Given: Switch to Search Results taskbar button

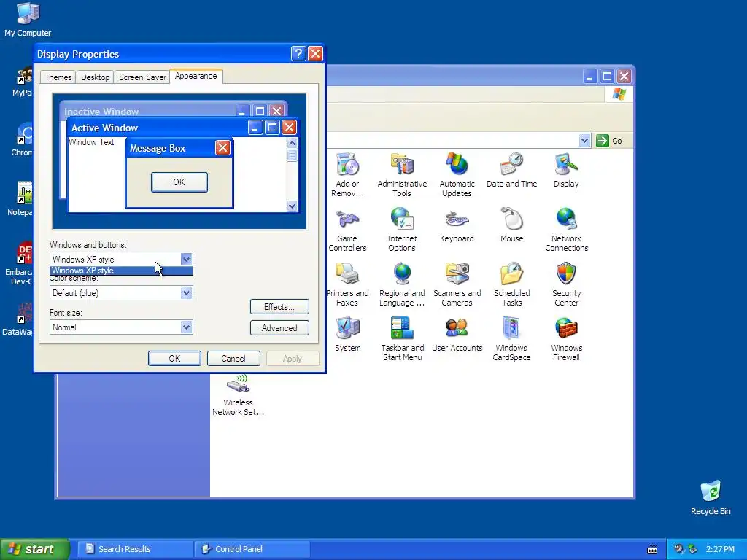Looking at the screenshot, I should click(134, 549).
